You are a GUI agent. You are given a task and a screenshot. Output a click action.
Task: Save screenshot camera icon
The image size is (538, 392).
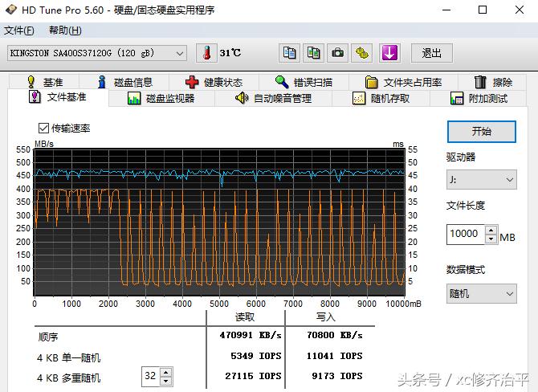[337, 53]
